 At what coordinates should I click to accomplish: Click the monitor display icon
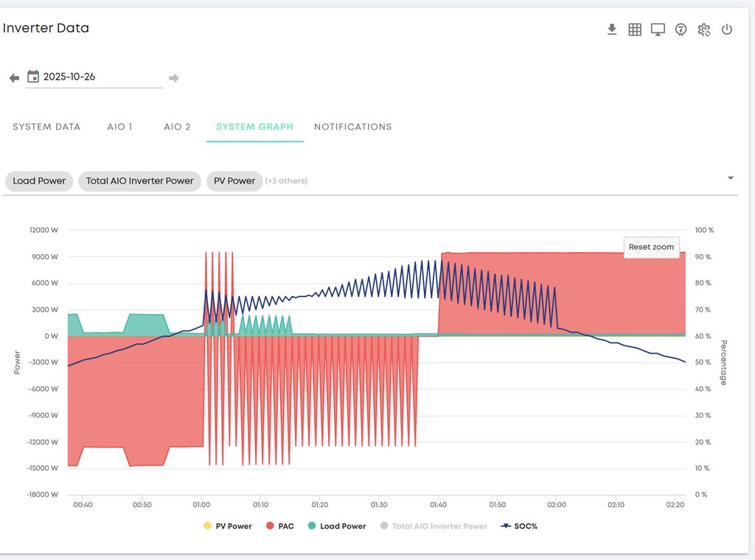click(658, 29)
